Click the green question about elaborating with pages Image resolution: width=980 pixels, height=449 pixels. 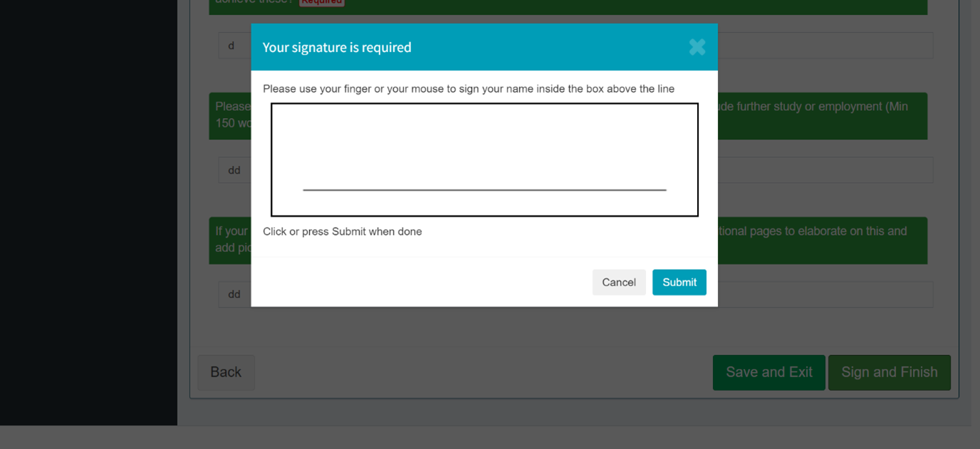click(x=819, y=240)
